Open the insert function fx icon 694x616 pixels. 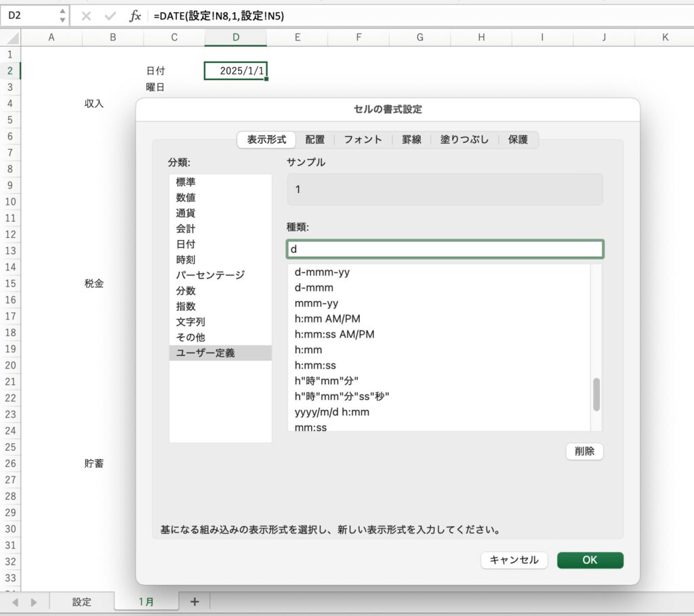coord(135,16)
